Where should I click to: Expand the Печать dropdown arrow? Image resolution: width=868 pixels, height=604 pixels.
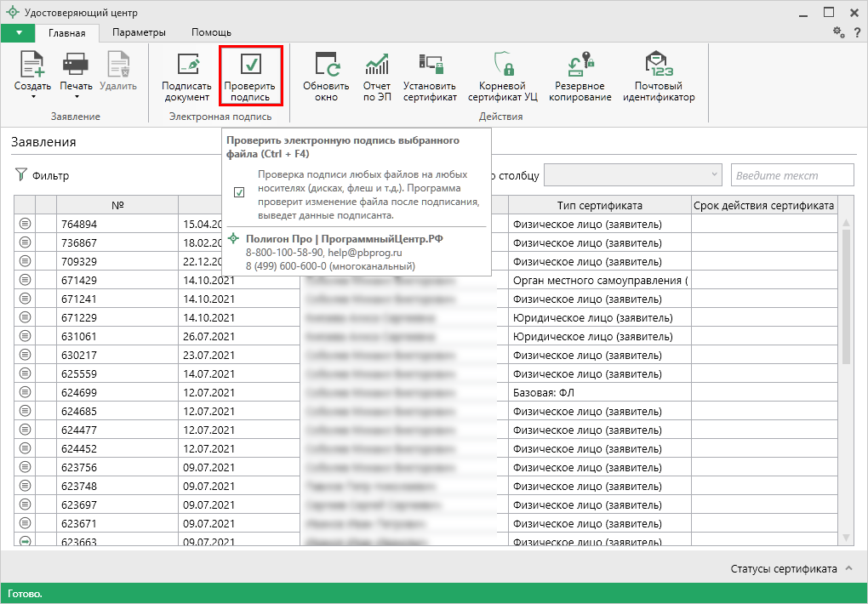(76, 97)
